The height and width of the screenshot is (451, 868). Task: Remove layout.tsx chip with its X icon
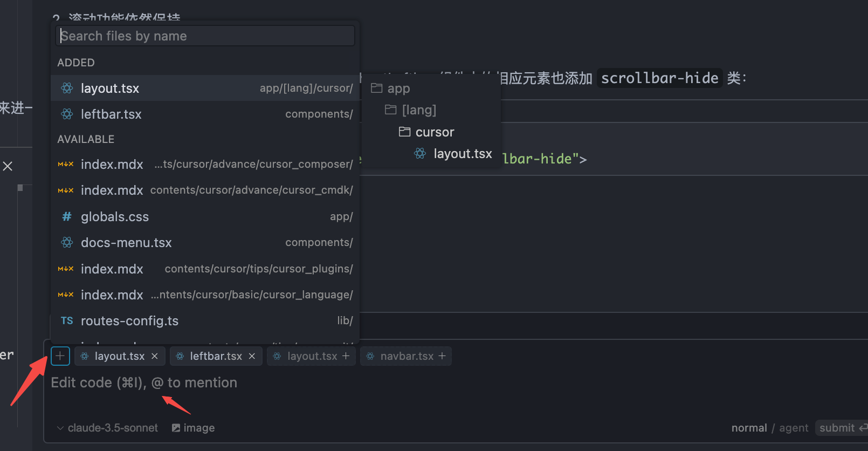pyautogui.click(x=155, y=356)
